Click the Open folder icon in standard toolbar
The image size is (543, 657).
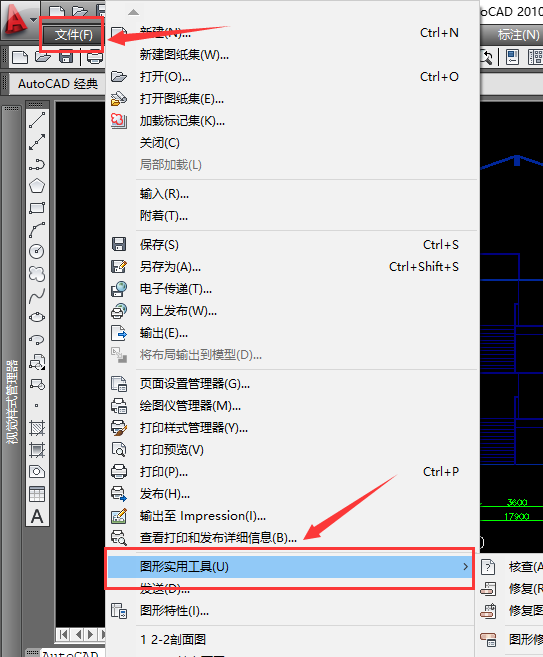(43, 57)
